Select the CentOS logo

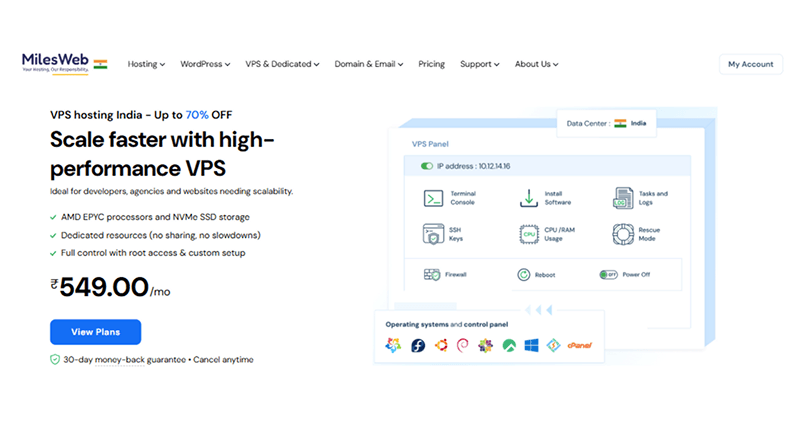485,345
